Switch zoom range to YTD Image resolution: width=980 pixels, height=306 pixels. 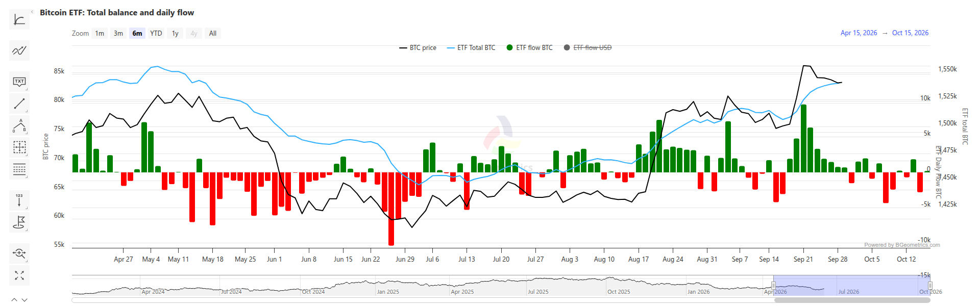coord(156,33)
